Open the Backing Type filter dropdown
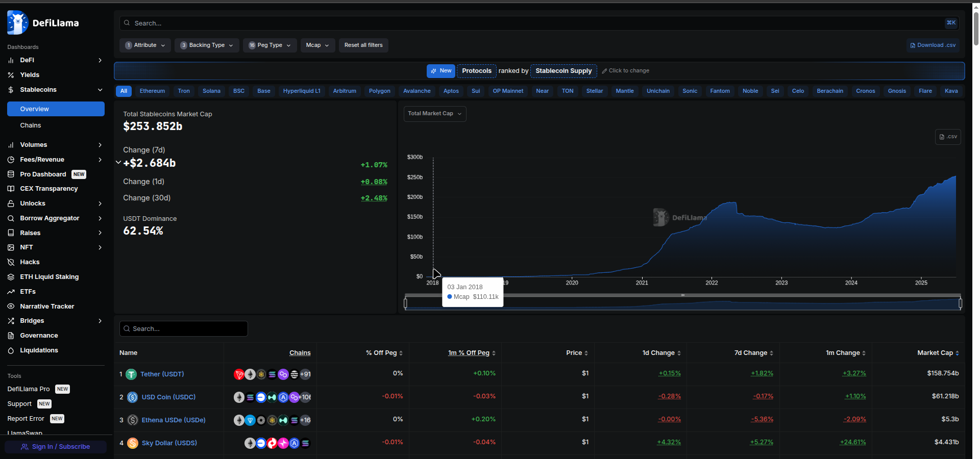 [207, 45]
